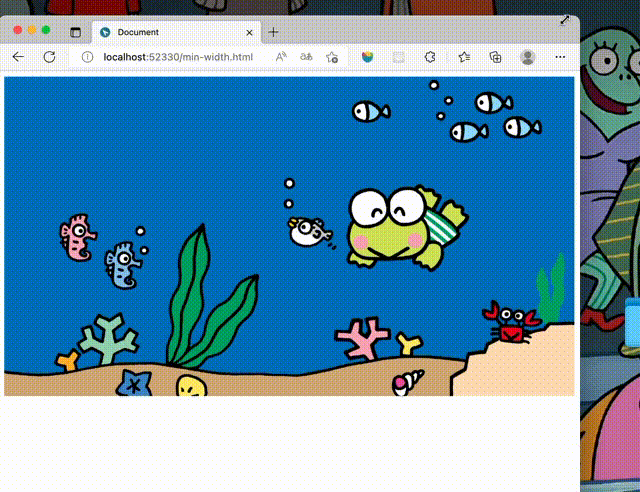Click the expand arrows icon at window corner
640x492 pixels.
pos(565,20)
